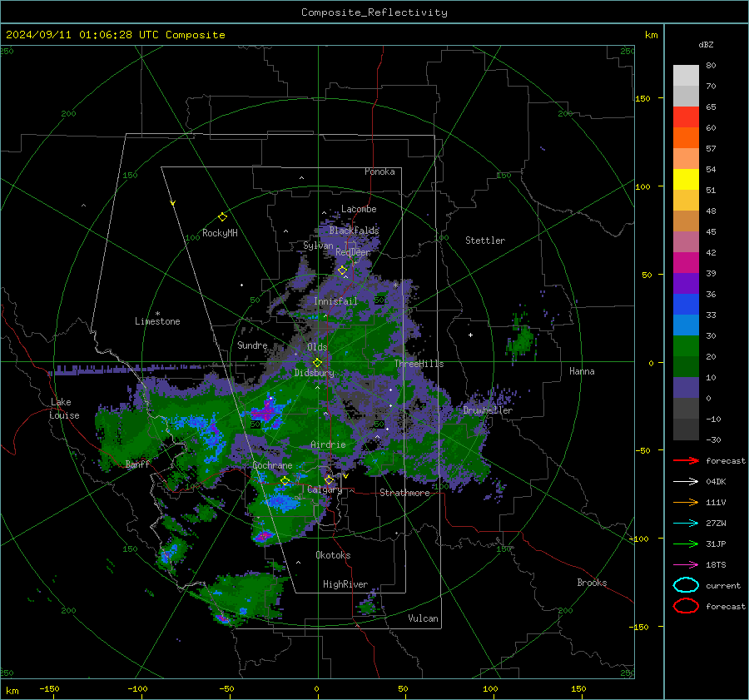Click the Composite_Reflectivity title text
This screenshot has height=700, width=749.
[374, 12]
